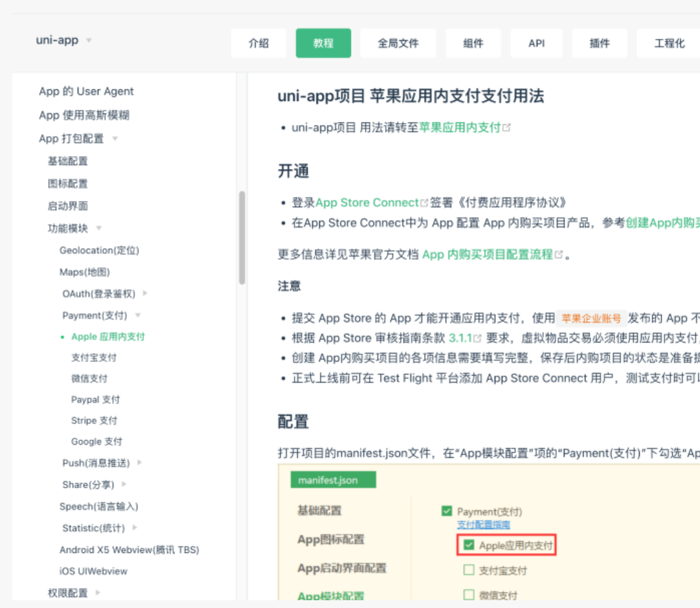The width and height of the screenshot is (700, 608).
Task: Enable the 支付宝支付 checkbox
Action: tap(469, 570)
